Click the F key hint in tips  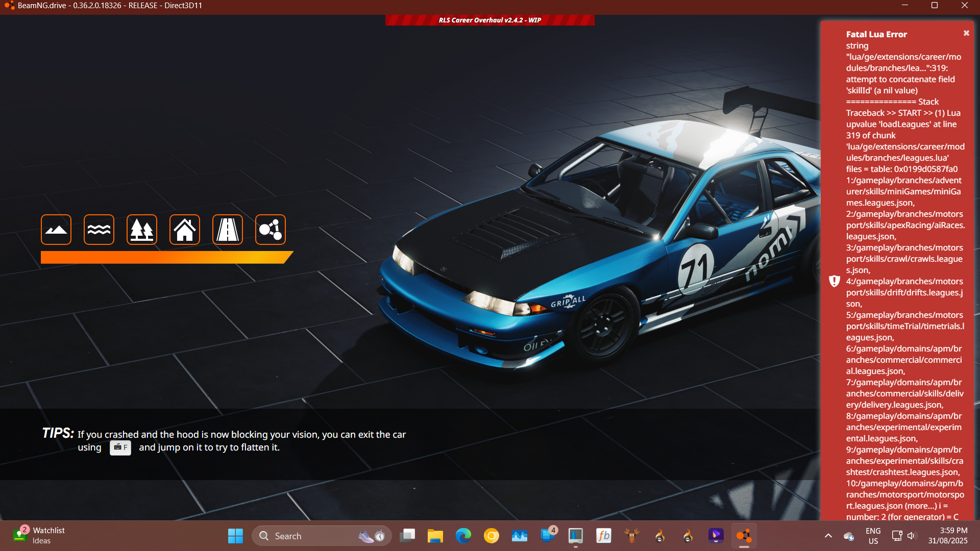tap(120, 447)
